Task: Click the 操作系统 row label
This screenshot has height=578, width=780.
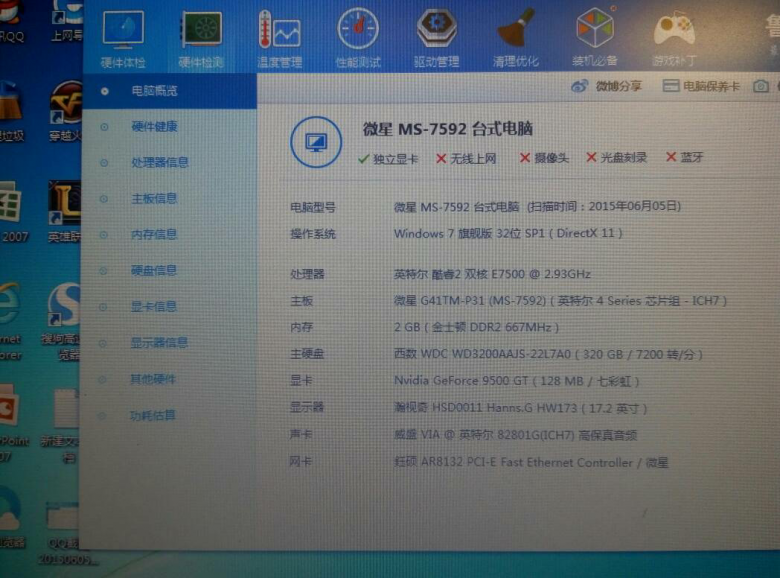Action: tap(313, 233)
